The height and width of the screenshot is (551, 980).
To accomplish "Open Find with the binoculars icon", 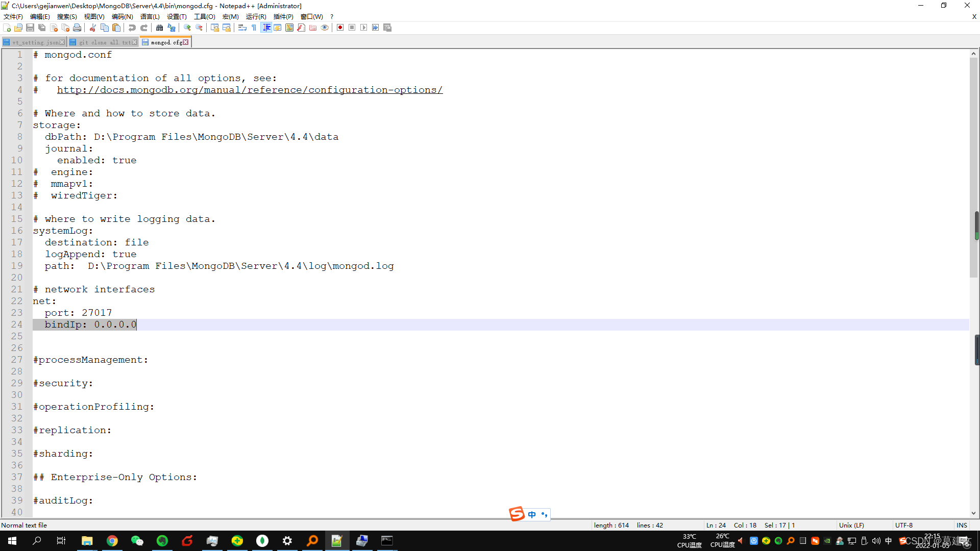I will click(x=160, y=28).
